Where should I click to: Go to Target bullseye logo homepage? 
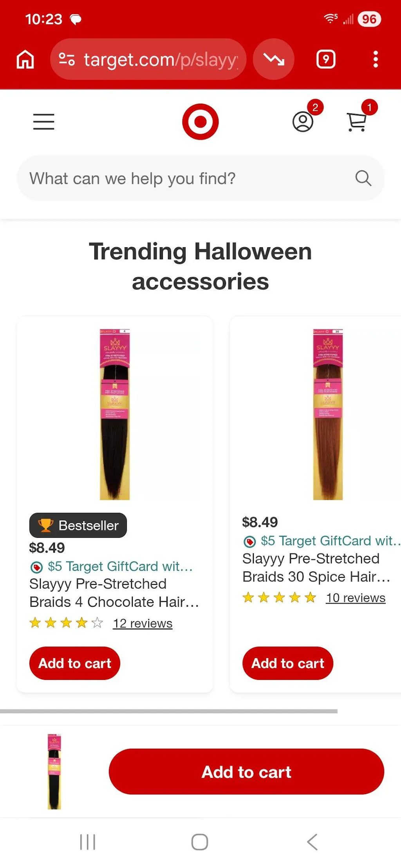click(200, 122)
